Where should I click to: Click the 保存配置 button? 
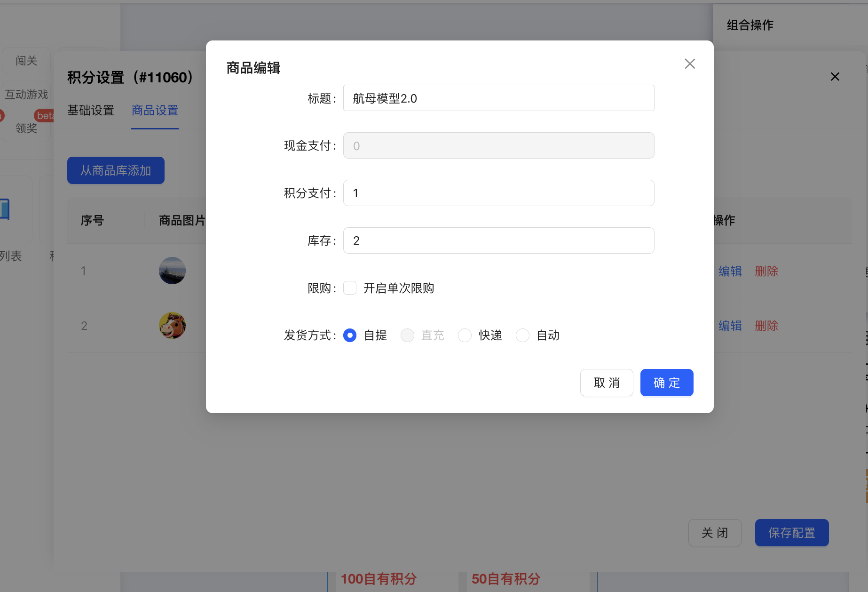tap(791, 533)
